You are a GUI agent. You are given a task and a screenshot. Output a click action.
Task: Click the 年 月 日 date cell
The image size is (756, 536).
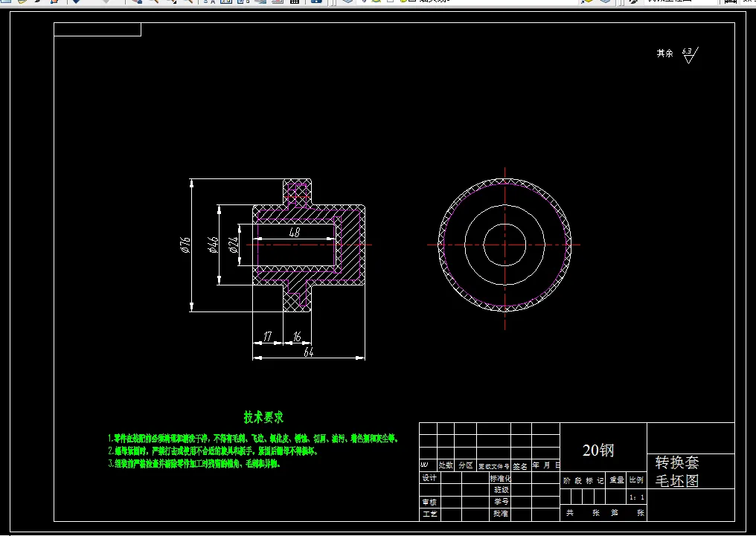click(545, 465)
